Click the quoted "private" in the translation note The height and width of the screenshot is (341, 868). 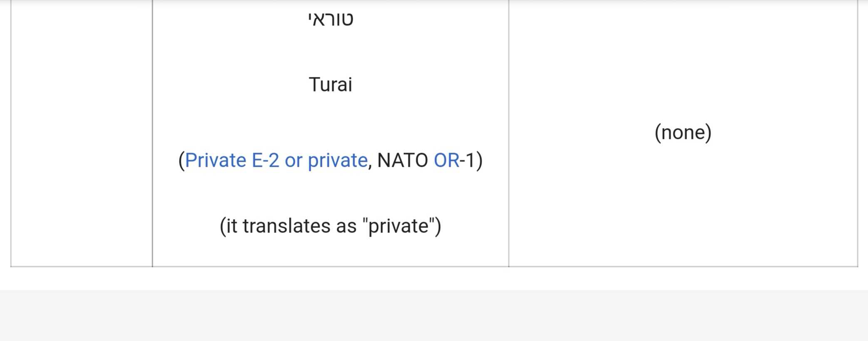(399, 226)
